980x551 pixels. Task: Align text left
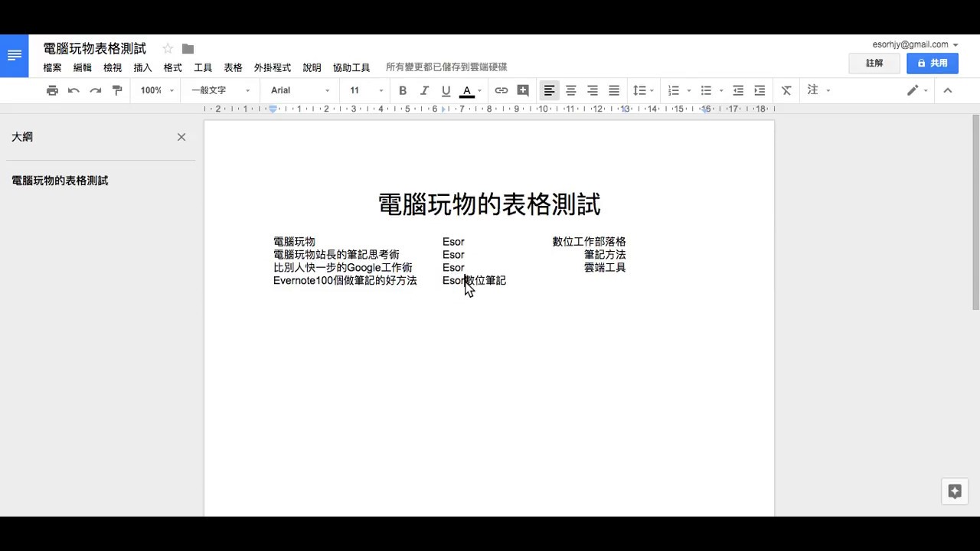point(549,90)
